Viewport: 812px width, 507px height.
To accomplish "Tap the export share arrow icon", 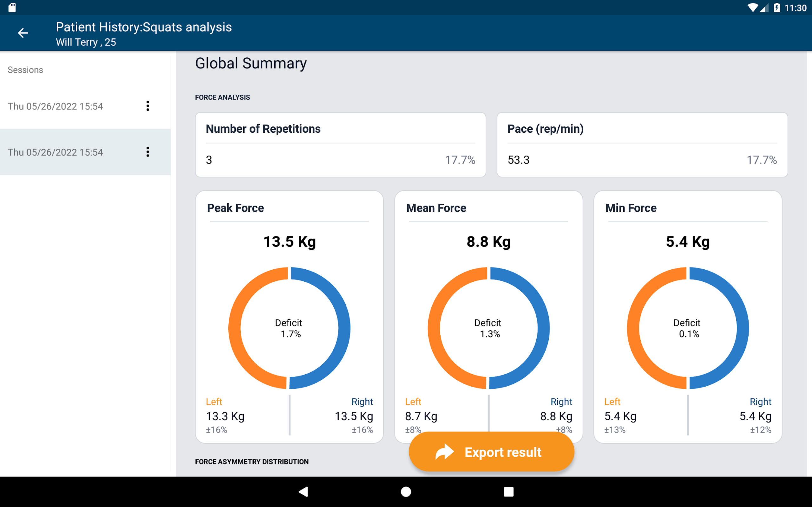I will [443, 451].
